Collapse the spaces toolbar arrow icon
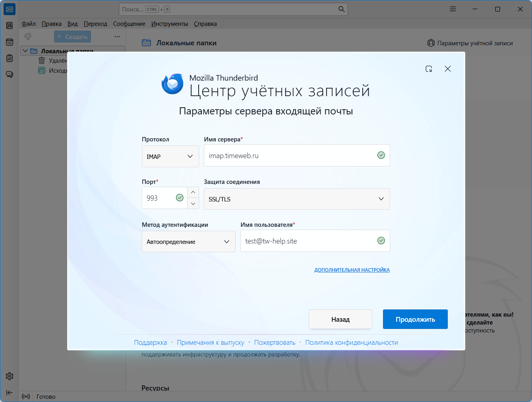The height and width of the screenshot is (402, 532). tap(10, 392)
